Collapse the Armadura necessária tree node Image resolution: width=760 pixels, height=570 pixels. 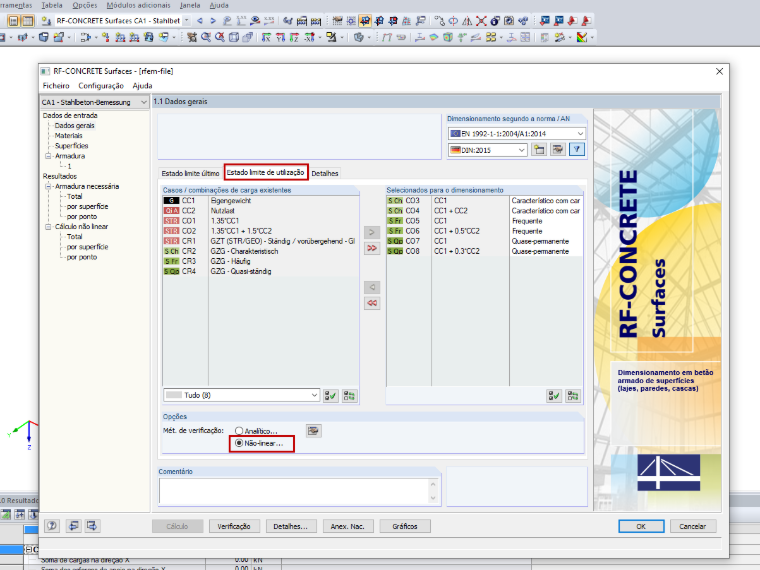coord(48,187)
